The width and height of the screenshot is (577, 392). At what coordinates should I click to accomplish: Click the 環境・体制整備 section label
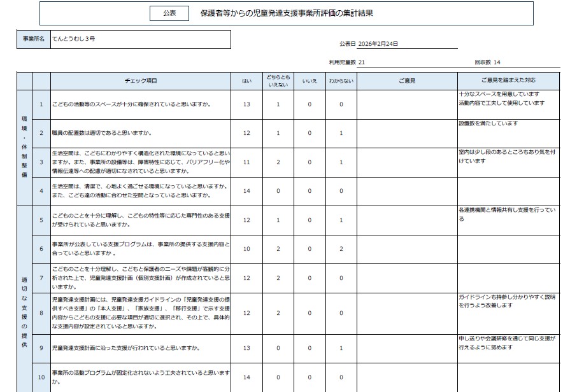[24, 146]
